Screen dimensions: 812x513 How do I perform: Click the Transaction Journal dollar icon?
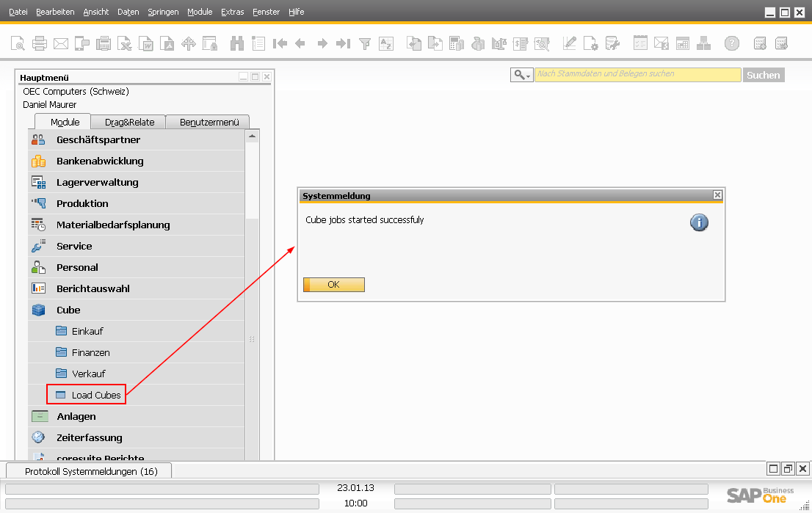[521, 43]
